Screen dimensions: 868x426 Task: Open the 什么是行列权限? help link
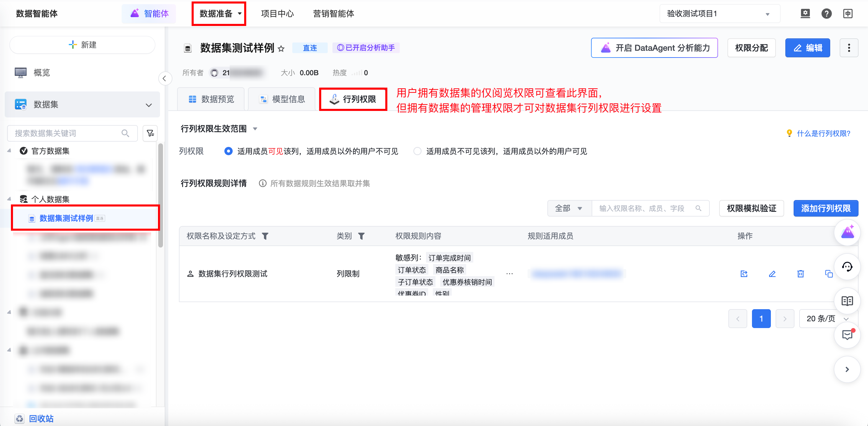point(823,134)
